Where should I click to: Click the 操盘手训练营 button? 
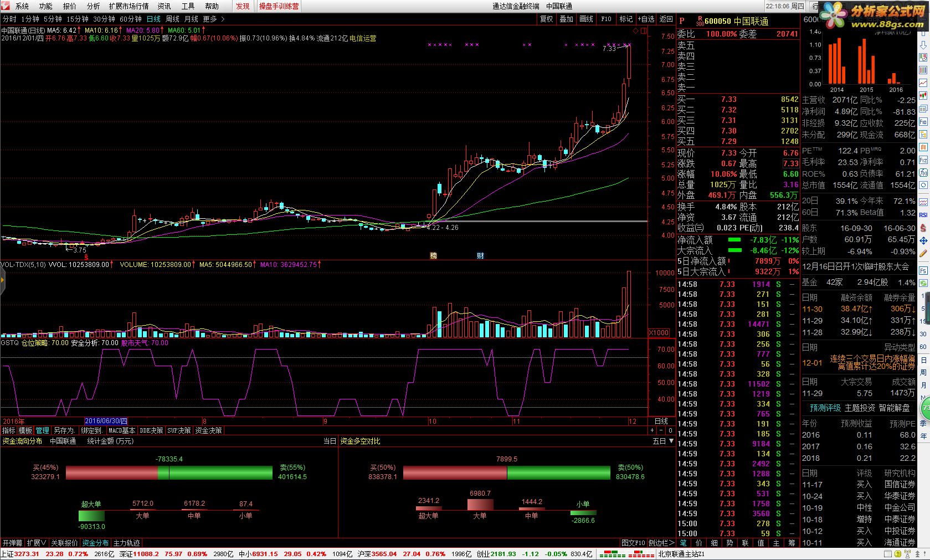coord(279,6)
